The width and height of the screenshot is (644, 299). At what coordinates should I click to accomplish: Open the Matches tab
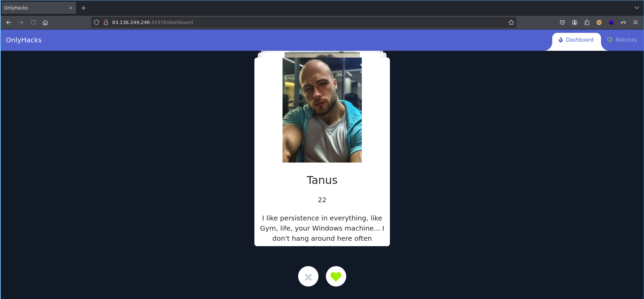622,40
